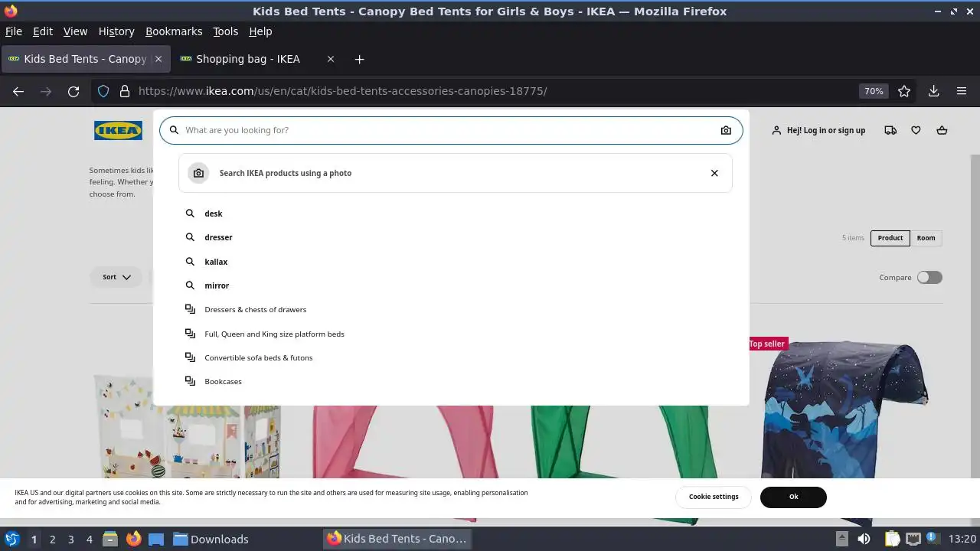
Task: Open the Firefox downloads arrow icon
Action: click(934, 91)
